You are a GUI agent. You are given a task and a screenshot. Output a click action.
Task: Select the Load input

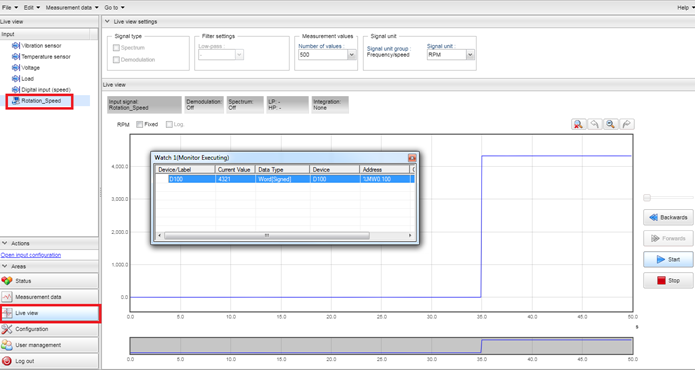(23, 79)
